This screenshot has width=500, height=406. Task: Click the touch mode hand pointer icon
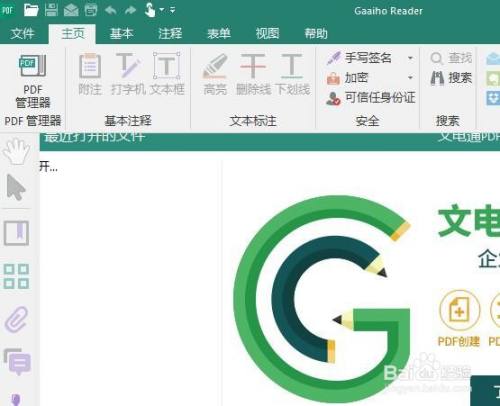pyautogui.click(x=150, y=10)
